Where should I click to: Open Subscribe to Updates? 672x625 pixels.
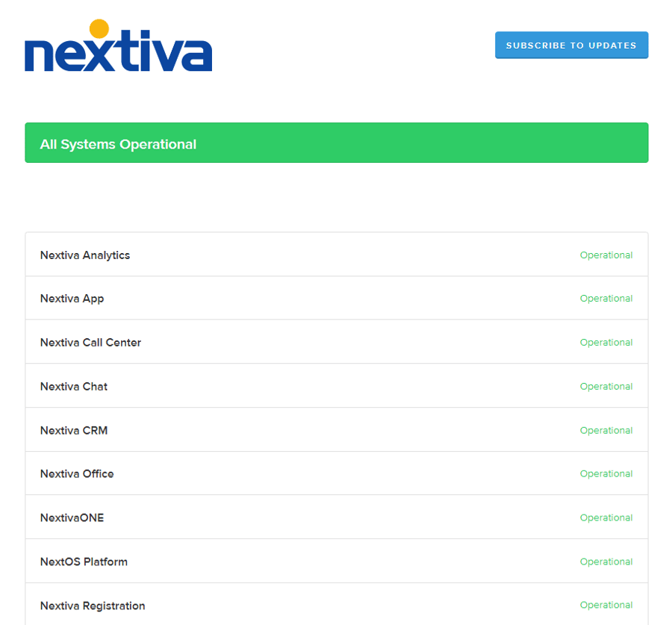pyautogui.click(x=571, y=45)
